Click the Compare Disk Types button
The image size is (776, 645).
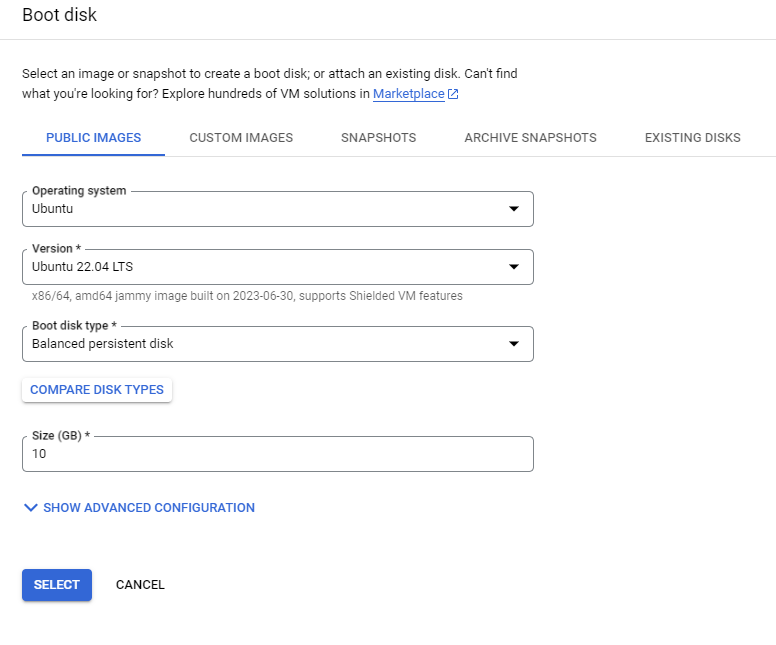pyautogui.click(x=97, y=390)
